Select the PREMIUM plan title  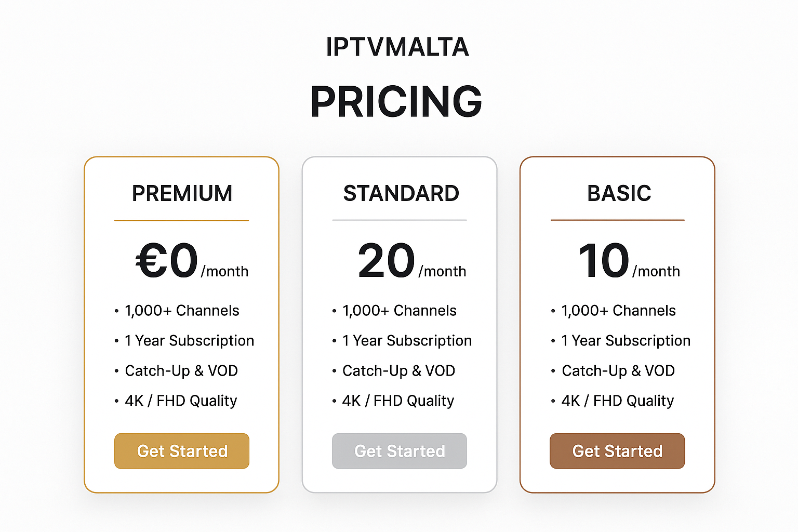(x=182, y=193)
